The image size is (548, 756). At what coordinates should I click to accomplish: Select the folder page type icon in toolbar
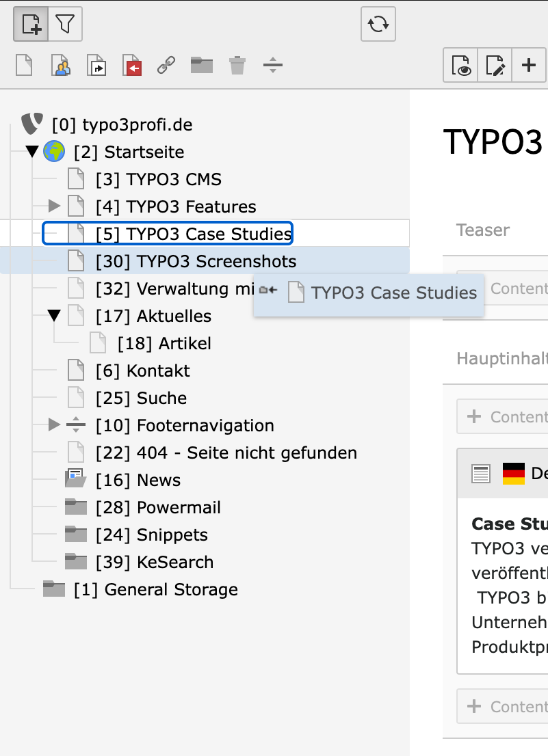(x=202, y=65)
